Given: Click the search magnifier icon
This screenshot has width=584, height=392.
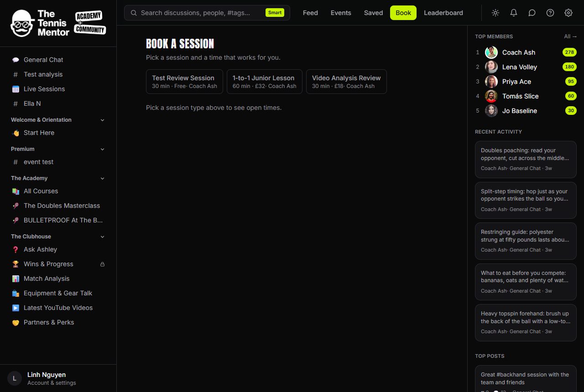Looking at the screenshot, I should coord(134,13).
